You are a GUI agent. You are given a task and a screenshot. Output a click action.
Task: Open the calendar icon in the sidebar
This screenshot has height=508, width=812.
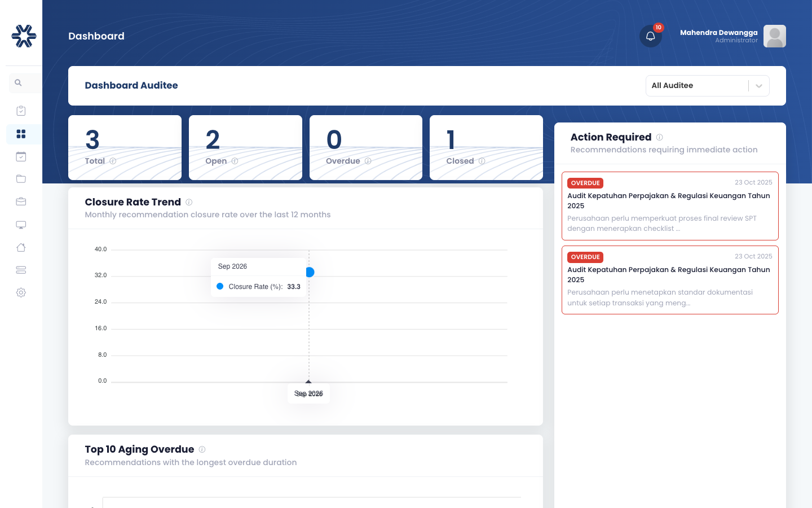tap(21, 156)
